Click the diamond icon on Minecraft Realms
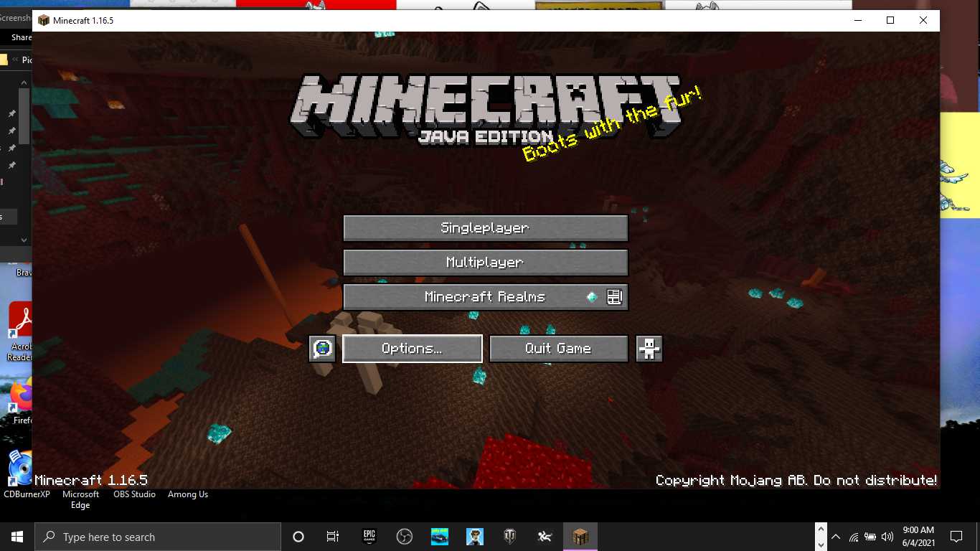This screenshot has height=551, width=980. pyautogui.click(x=592, y=297)
